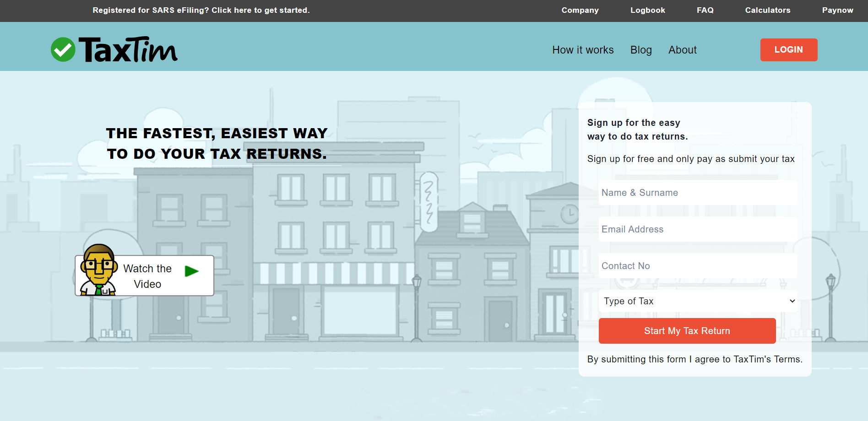Select the Contact No input field
This screenshot has width=868, height=421.
coord(698,266)
